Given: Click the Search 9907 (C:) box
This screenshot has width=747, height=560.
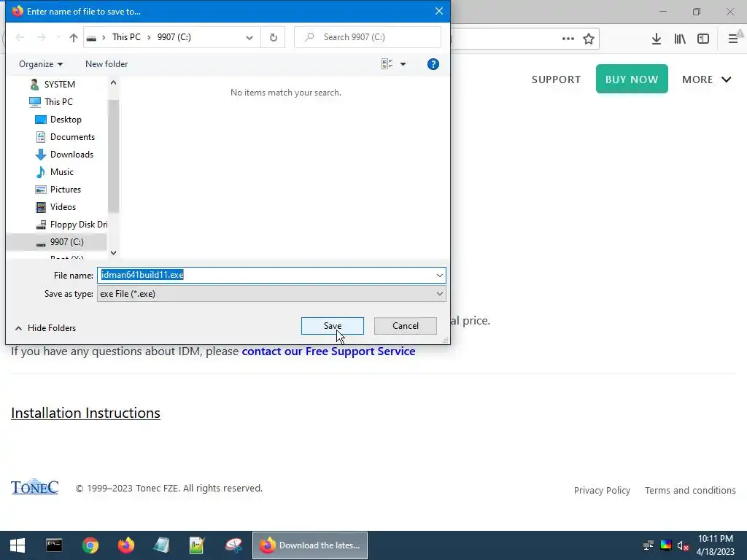Looking at the screenshot, I should (x=368, y=37).
